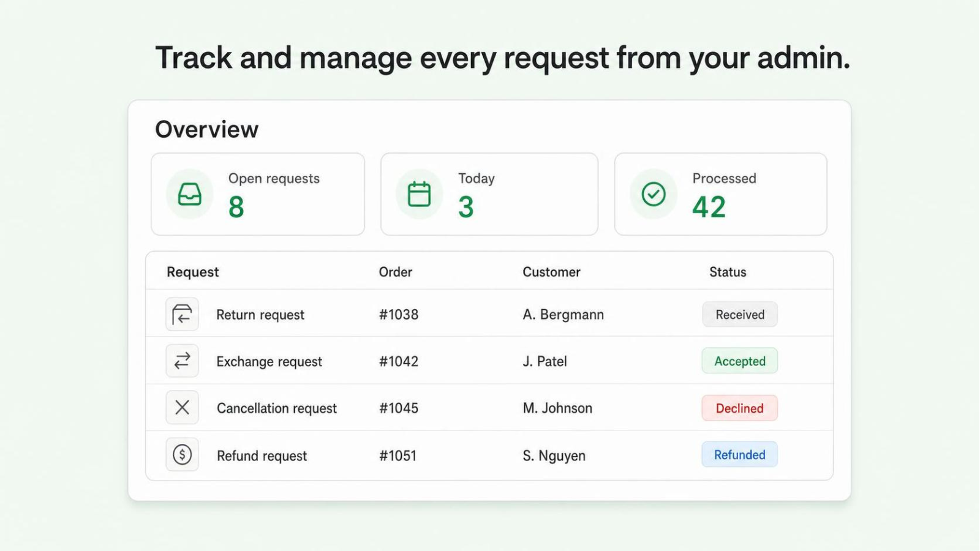Click the Declined status badge

coord(740,408)
